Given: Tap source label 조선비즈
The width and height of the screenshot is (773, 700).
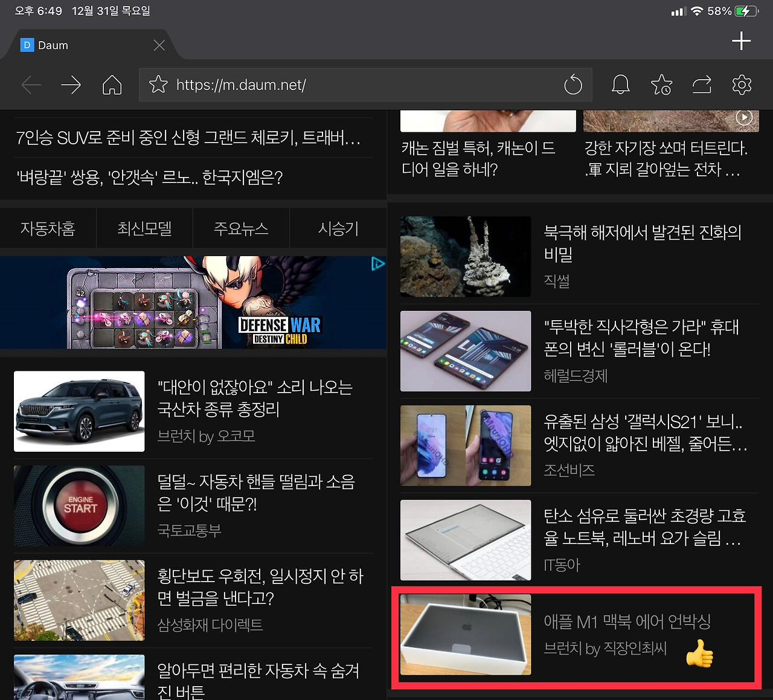Looking at the screenshot, I should pos(569,470).
